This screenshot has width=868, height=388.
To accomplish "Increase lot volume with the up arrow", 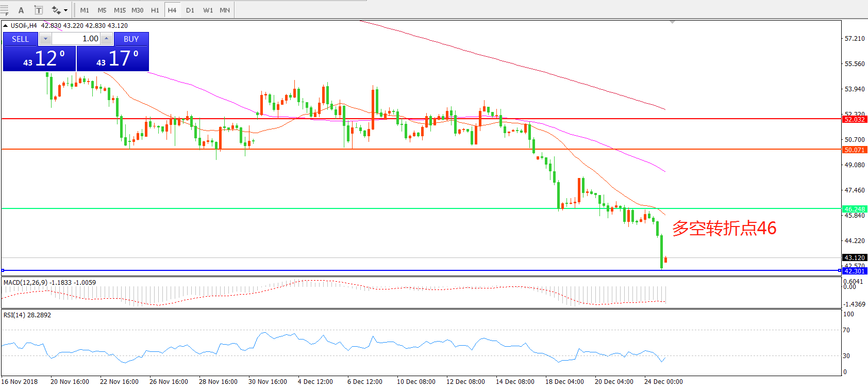I will point(106,39).
